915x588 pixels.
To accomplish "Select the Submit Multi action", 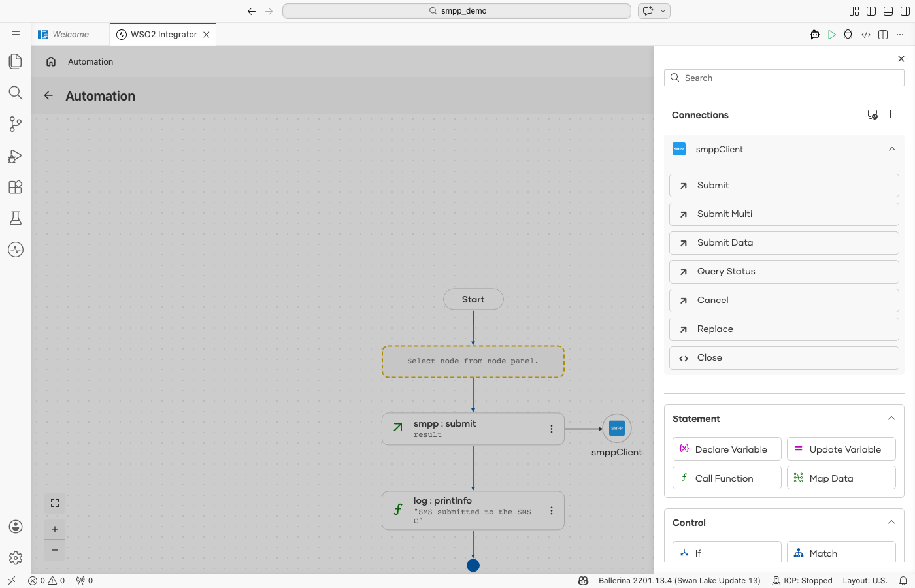I will coord(784,214).
